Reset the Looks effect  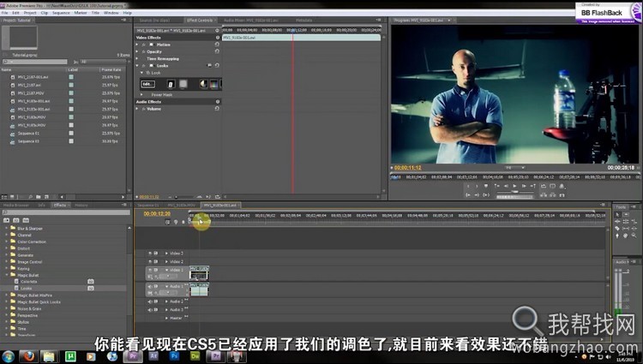pos(217,65)
